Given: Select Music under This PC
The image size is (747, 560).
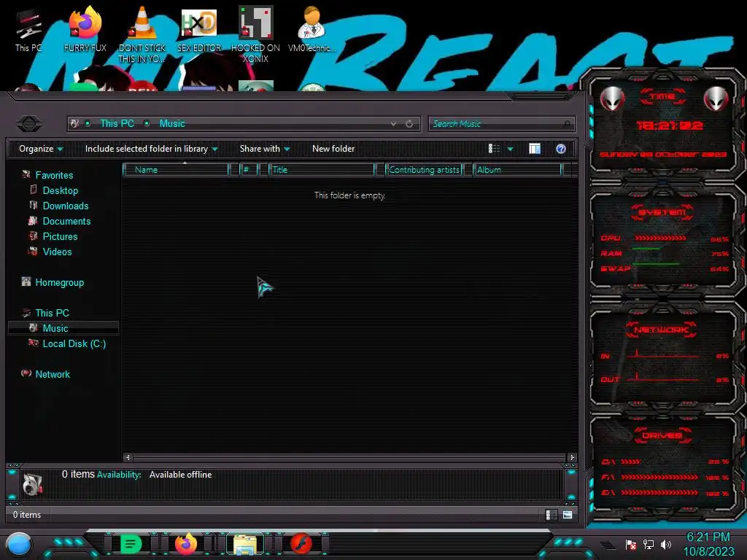Looking at the screenshot, I should click(x=63, y=328).
